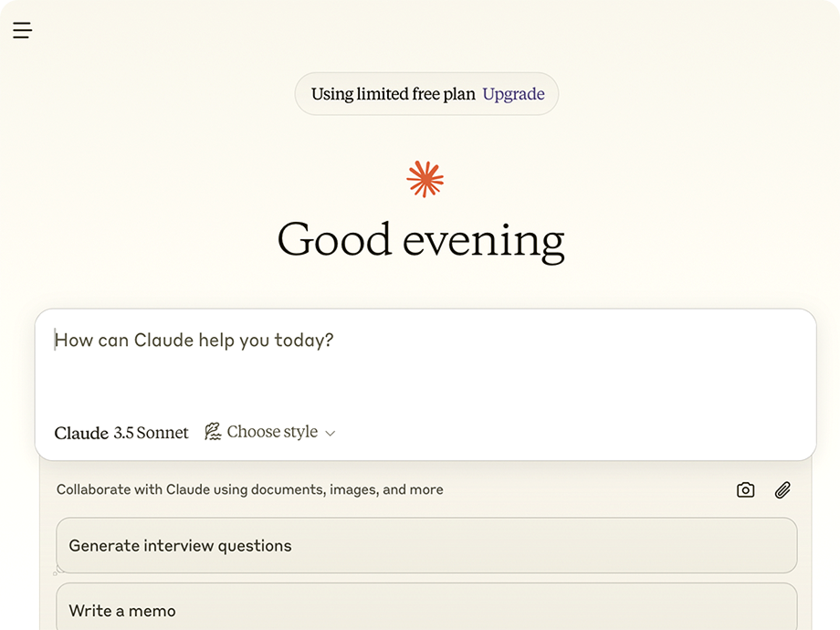Click the blinking text cursor in the prompt box
The image size is (840, 630).
click(55, 340)
